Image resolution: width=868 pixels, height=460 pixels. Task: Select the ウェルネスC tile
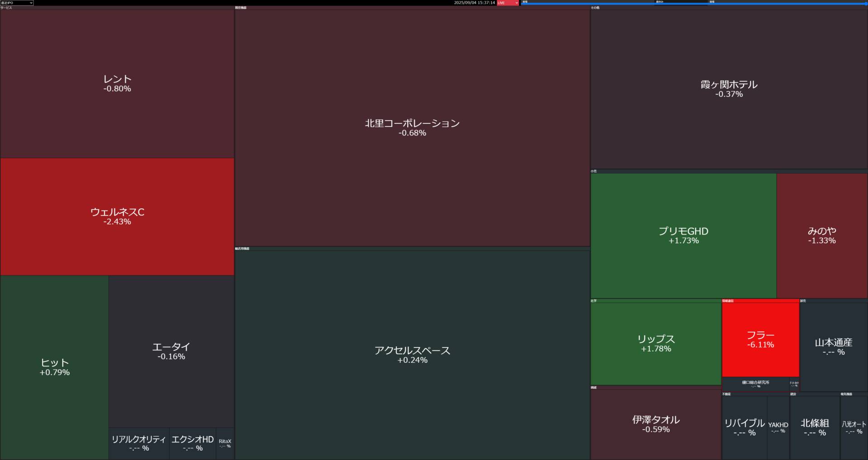pyautogui.click(x=117, y=216)
